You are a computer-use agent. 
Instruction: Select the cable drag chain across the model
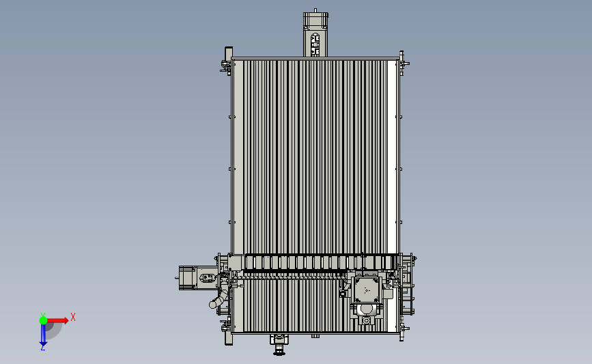[x=320, y=262]
